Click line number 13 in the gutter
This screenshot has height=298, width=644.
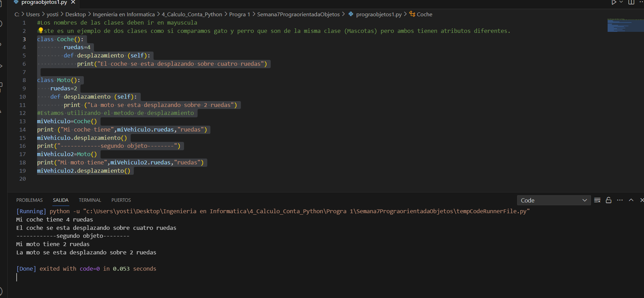coord(23,121)
